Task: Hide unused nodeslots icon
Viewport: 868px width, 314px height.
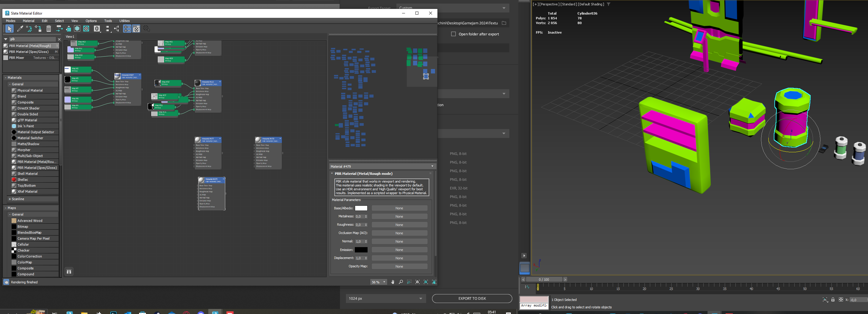Action: click(x=68, y=29)
